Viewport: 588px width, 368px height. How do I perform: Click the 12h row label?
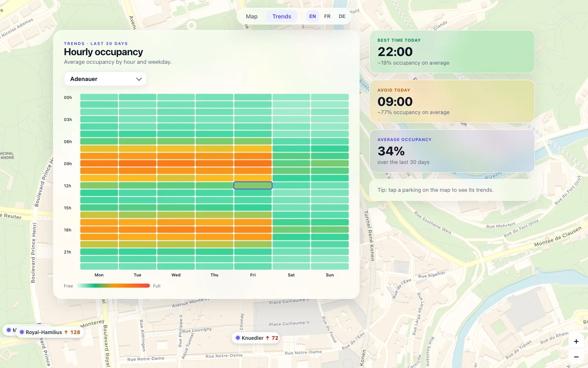point(68,186)
